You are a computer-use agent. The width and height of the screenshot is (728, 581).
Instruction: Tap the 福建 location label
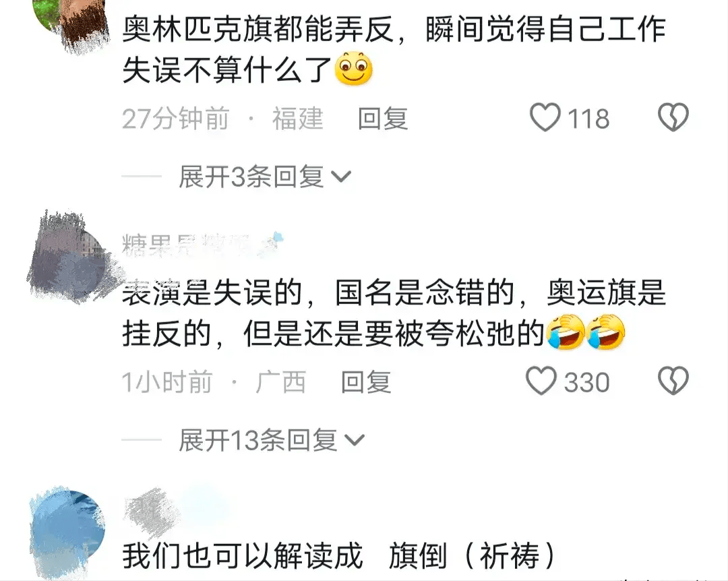pyautogui.click(x=298, y=119)
